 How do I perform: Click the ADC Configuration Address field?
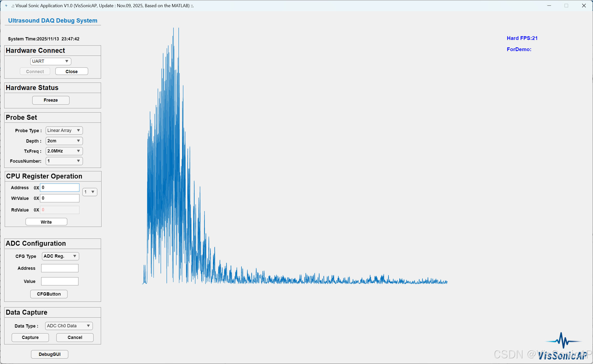tap(60, 268)
